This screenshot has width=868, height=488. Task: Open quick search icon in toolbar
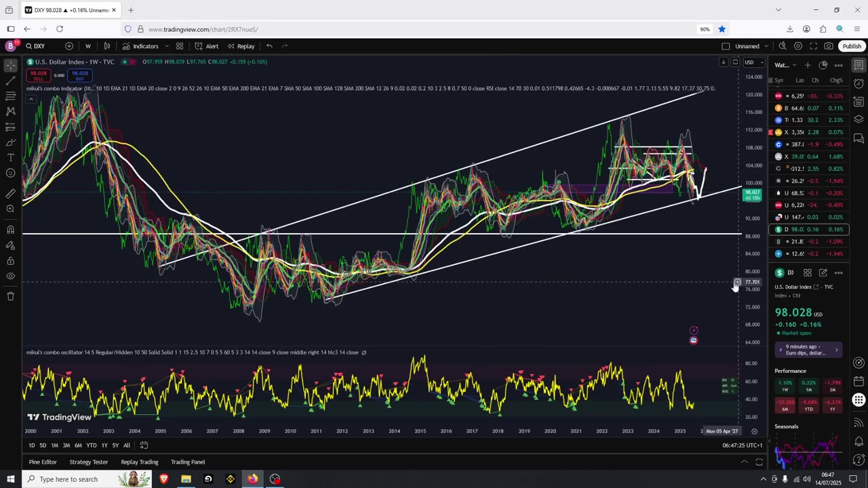783,46
